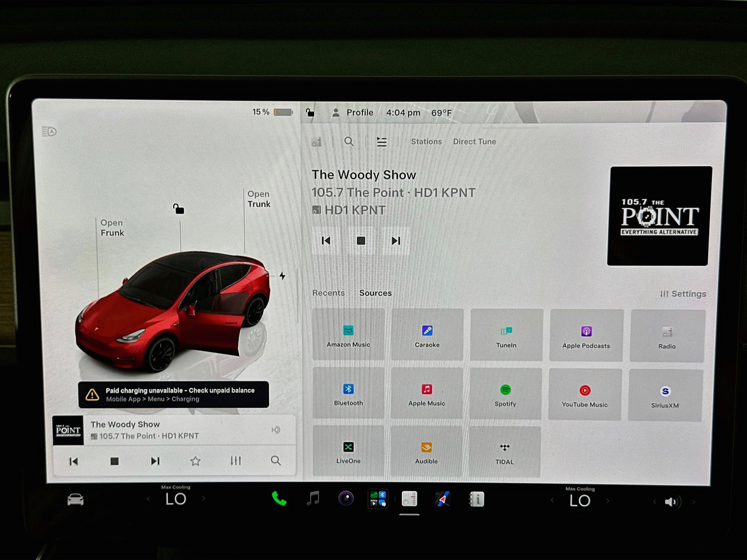Open Apple Music source tile
The width and height of the screenshot is (747, 560).
tap(427, 393)
